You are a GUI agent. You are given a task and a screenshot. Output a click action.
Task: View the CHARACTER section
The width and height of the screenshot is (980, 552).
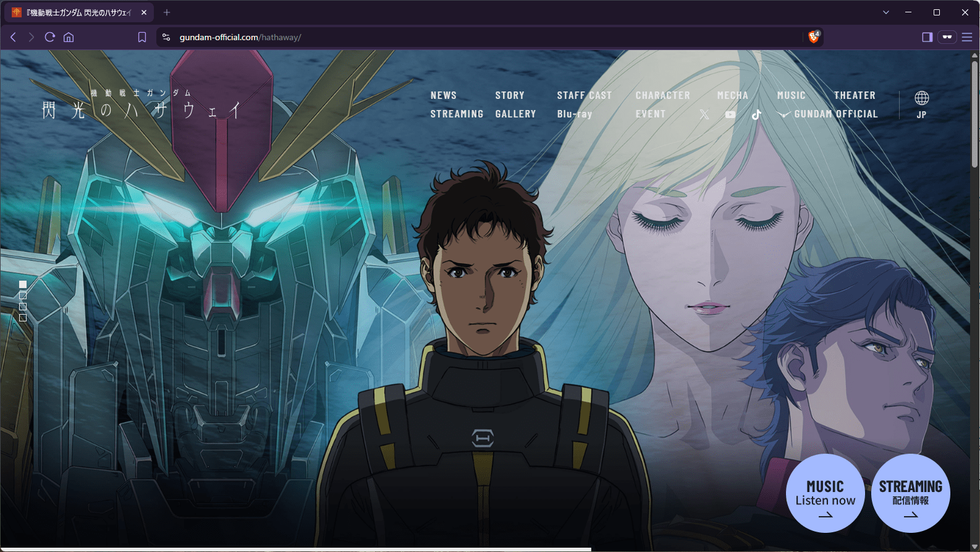click(663, 95)
